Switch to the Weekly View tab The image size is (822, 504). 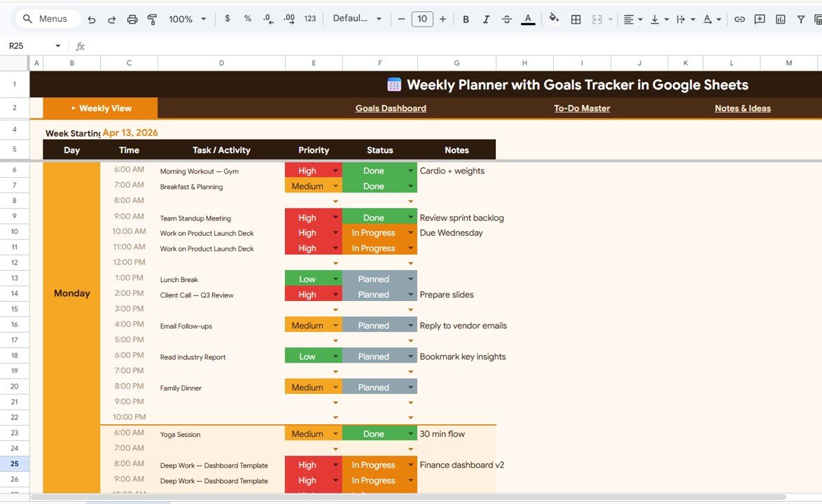(101, 108)
